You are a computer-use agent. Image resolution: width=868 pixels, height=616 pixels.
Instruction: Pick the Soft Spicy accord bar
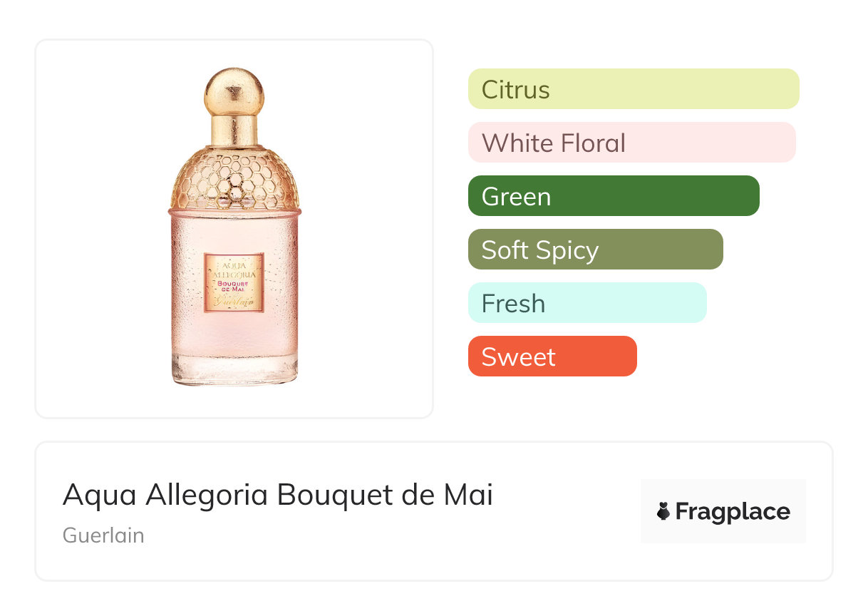(x=595, y=250)
